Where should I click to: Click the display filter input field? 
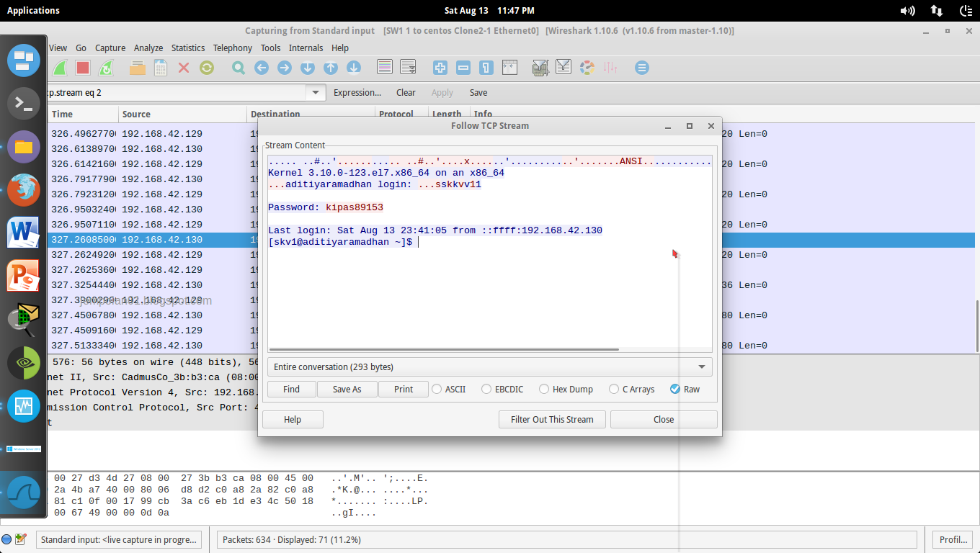point(177,92)
